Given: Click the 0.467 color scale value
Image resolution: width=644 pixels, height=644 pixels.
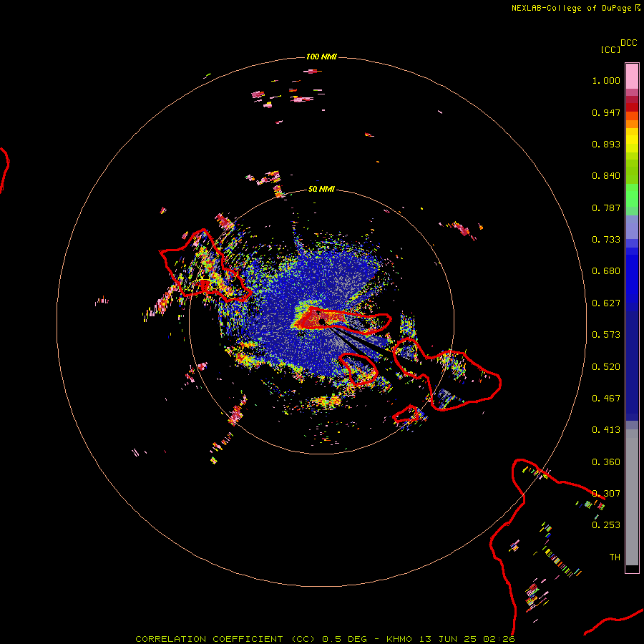Looking at the screenshot, I should pos(606,399).
